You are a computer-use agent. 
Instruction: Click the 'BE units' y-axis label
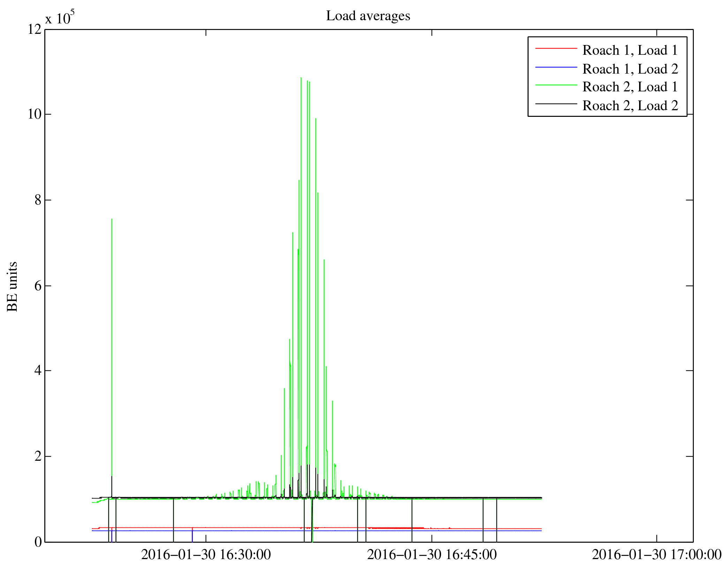click(13, 286)
